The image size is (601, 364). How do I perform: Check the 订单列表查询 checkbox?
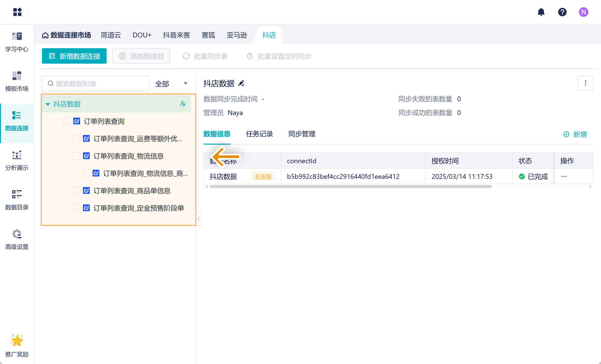(x=67, y=121)
